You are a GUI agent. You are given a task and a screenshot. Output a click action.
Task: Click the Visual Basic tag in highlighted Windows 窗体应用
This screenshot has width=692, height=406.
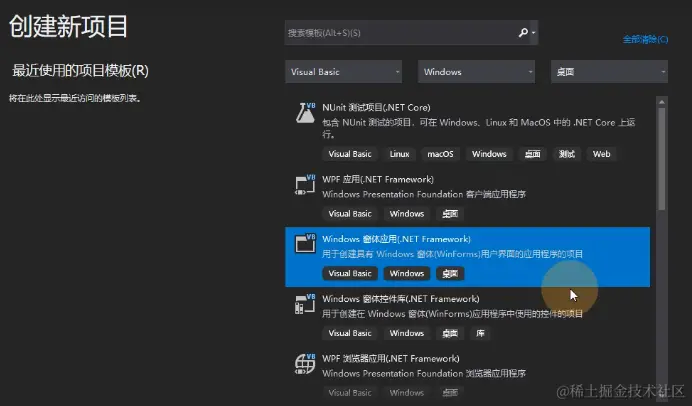pos(350,274)
